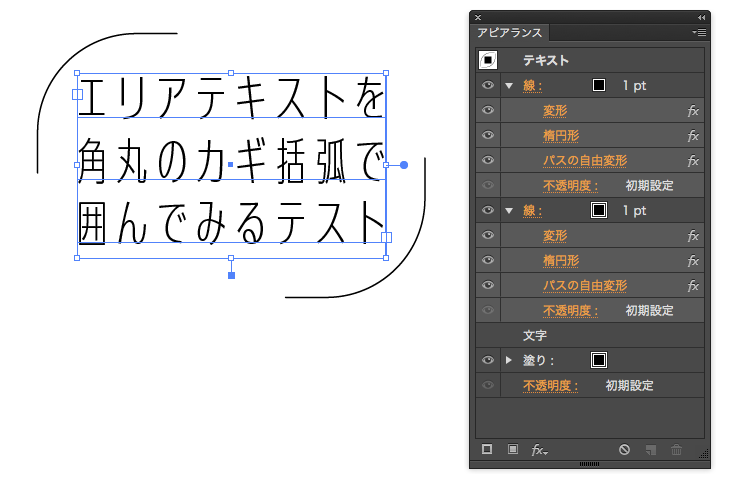
Task: Hide the second 線 stroke via eye
Action: 488,210
